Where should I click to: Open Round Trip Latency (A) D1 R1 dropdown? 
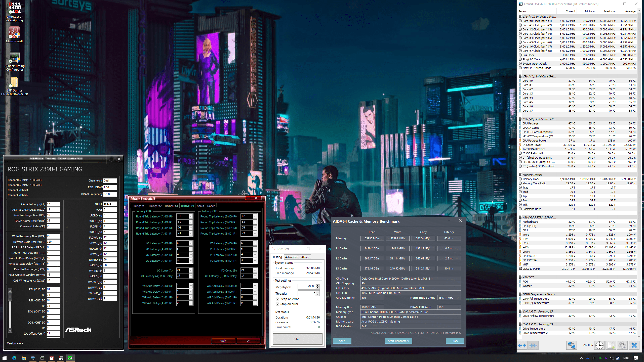click(x=191, y=234)
